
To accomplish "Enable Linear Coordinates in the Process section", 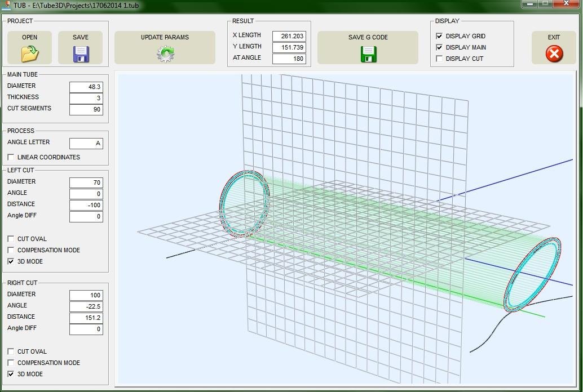I will click(10, 157).
